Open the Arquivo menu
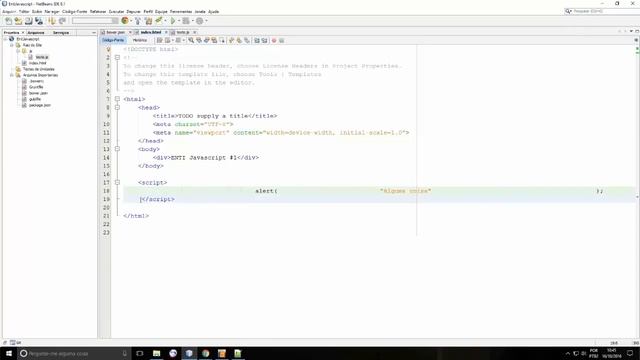 point(9,11)
